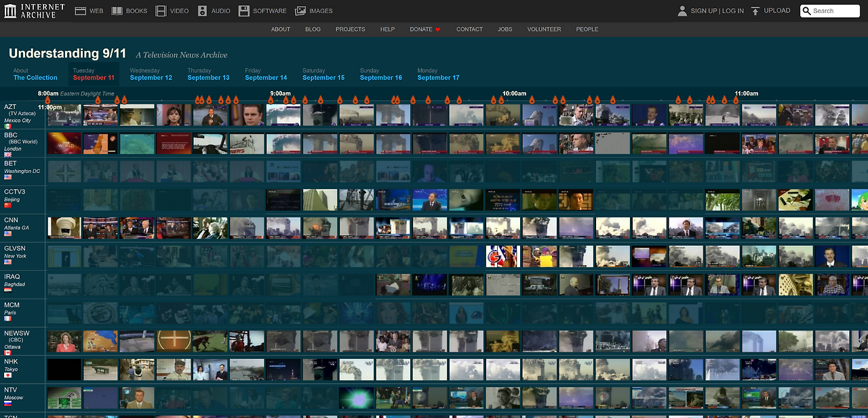868x418 pixels.
Task: Click the BBC channel name
Action: point(11,135)
